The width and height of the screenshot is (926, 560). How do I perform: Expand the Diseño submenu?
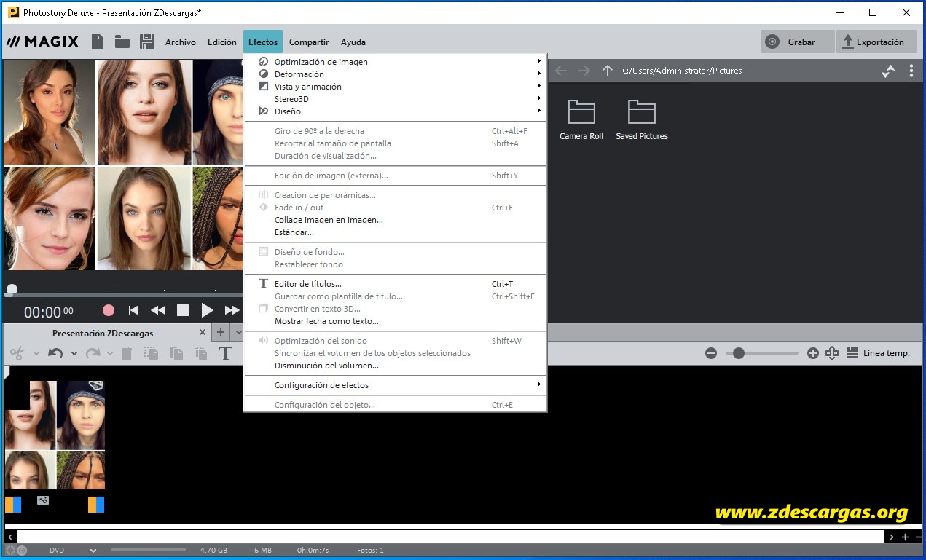[395, 111]
